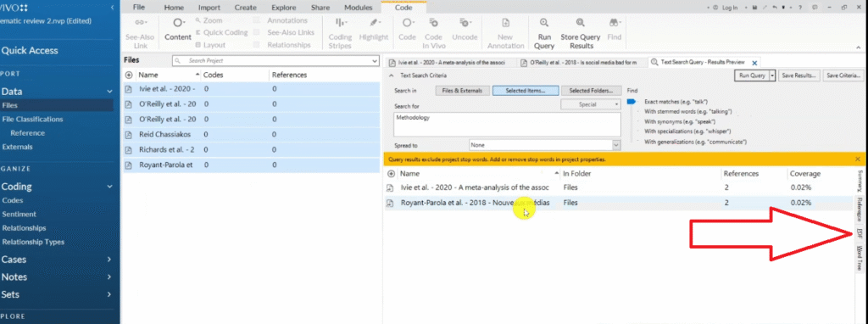Switch to the Create ribbon tab

click(245, 8)
